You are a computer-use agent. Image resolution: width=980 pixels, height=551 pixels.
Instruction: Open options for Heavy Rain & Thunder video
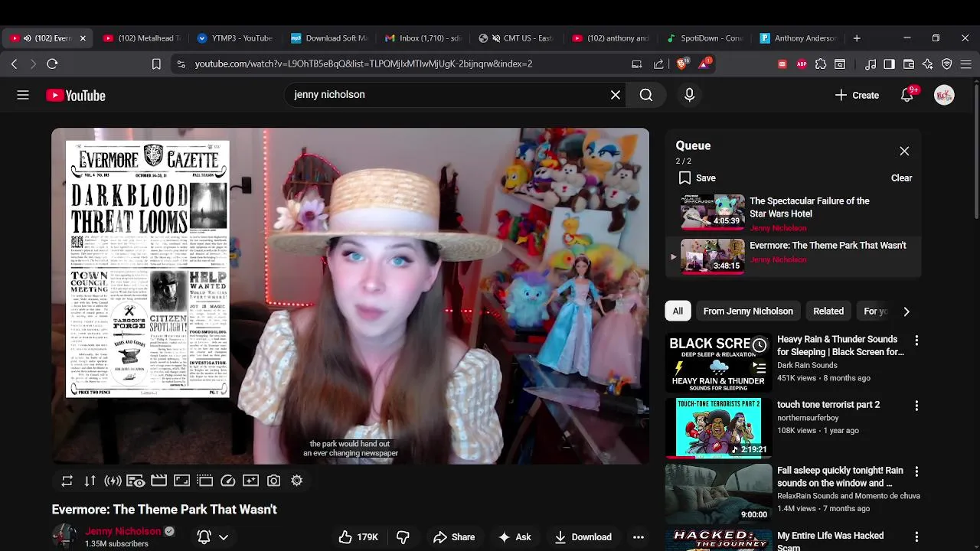coord(916,341)
